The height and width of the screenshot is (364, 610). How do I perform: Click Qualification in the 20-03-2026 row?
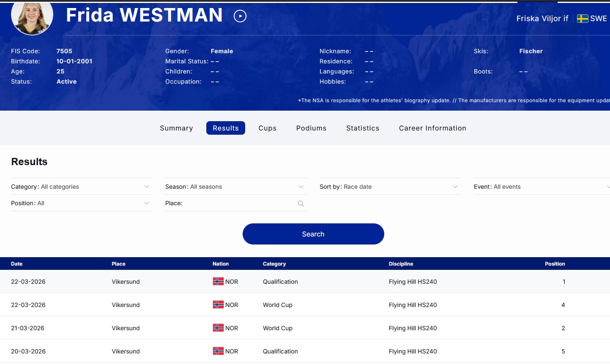(280, 351)
